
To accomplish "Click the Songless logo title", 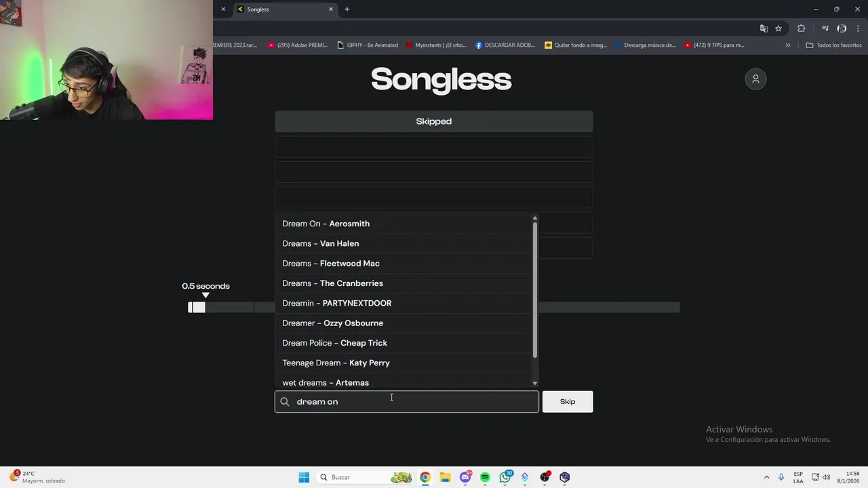I will (x=441, y=79).
